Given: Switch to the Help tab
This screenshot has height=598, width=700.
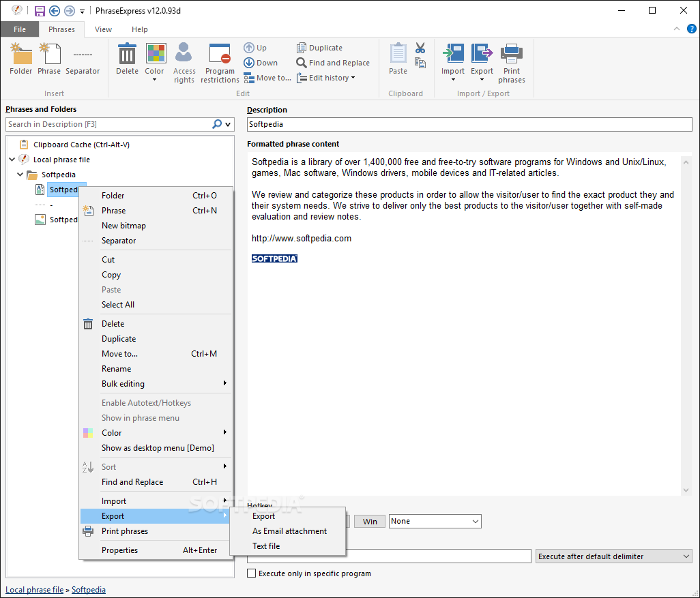Looking at the screenshot, I should pos(140,29).
